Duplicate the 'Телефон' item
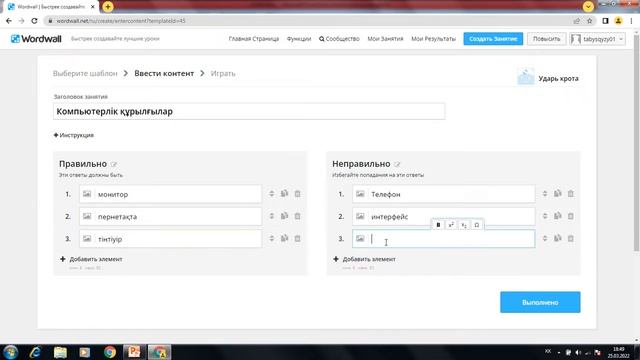 coord(558,193)
